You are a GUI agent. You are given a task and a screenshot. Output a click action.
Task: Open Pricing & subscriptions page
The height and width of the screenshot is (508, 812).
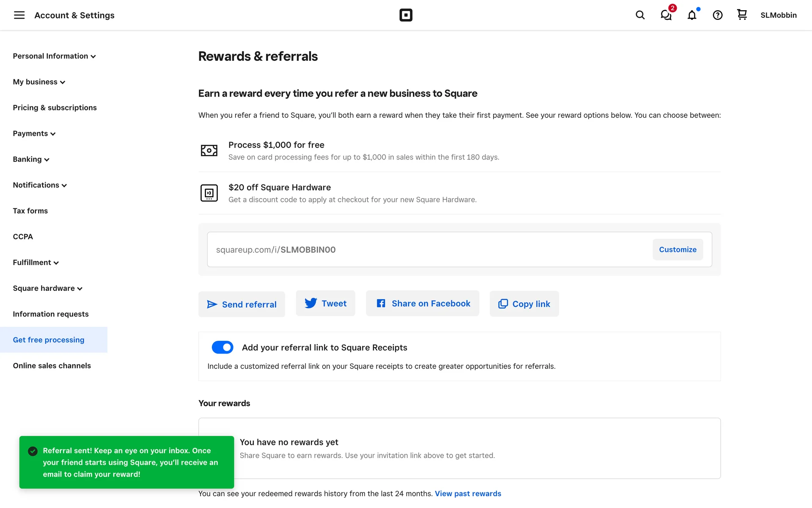pyautogui.click(x=55, y=108)
